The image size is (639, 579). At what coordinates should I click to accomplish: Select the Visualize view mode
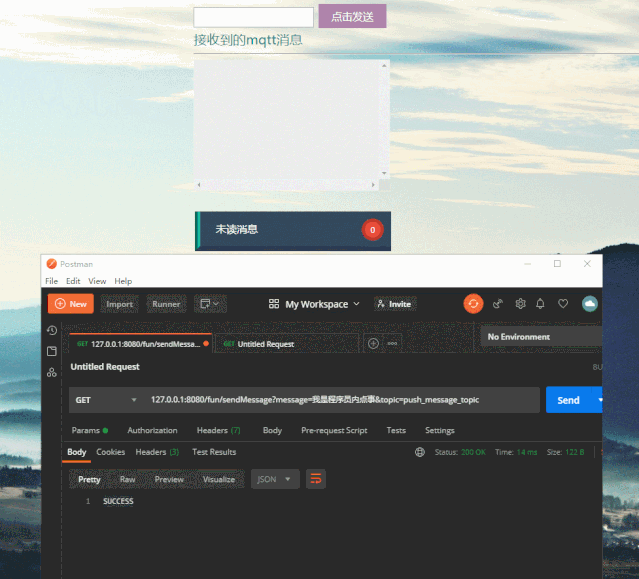pos(219,479)
